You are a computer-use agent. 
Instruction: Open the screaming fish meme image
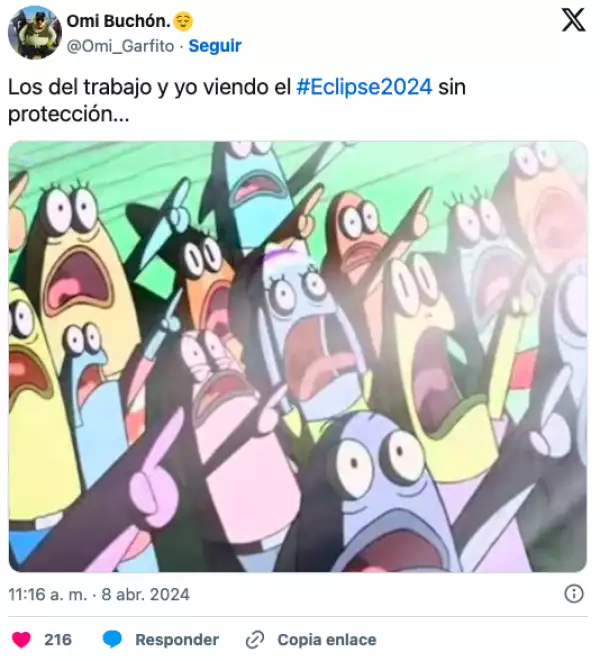click(298, 357)
